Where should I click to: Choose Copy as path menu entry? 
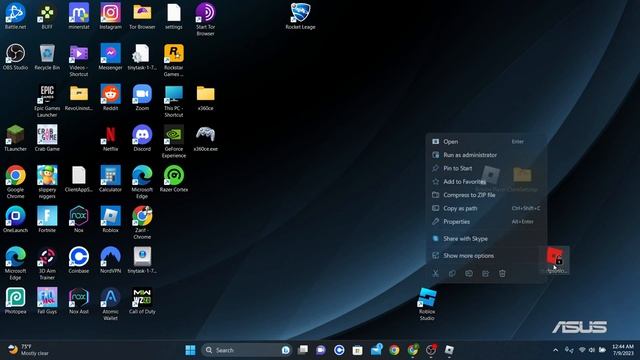point(486,208)
